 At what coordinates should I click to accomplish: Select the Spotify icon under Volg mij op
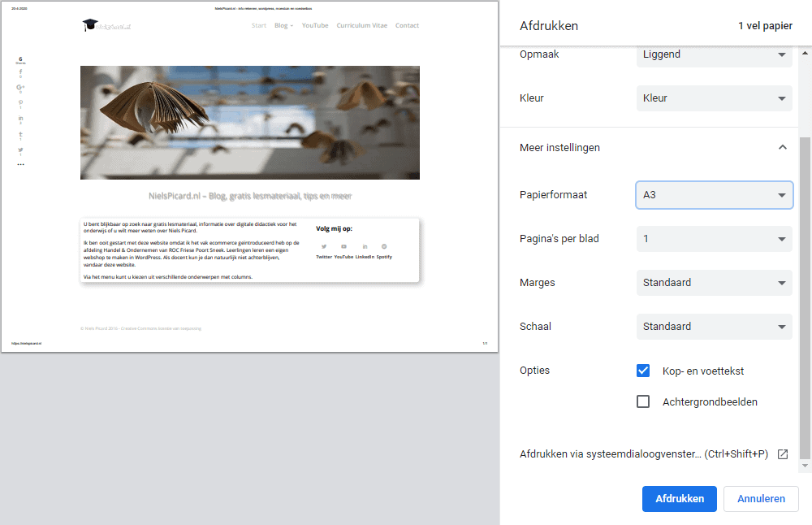click(x=384, y=246)
